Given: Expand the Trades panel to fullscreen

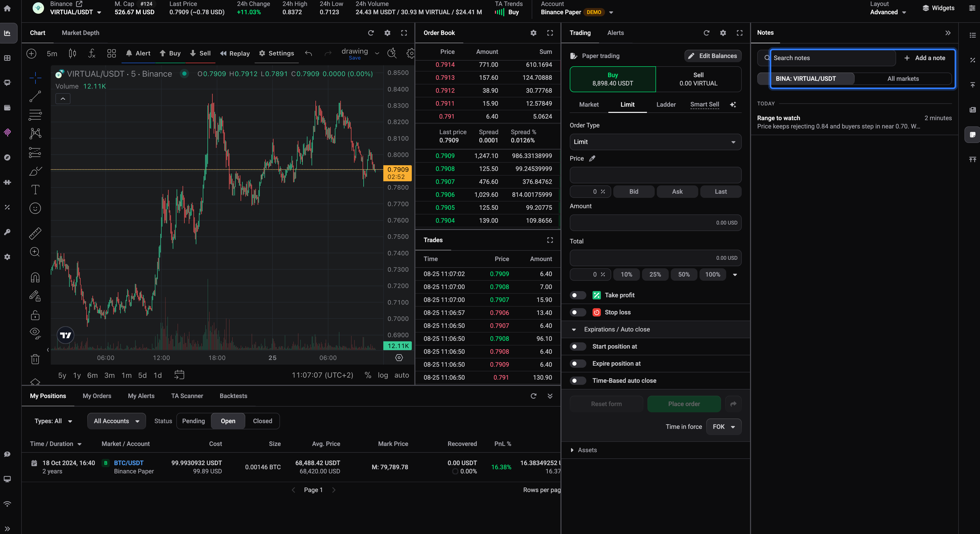Looking at the screenshot, I should coord(550,240).
